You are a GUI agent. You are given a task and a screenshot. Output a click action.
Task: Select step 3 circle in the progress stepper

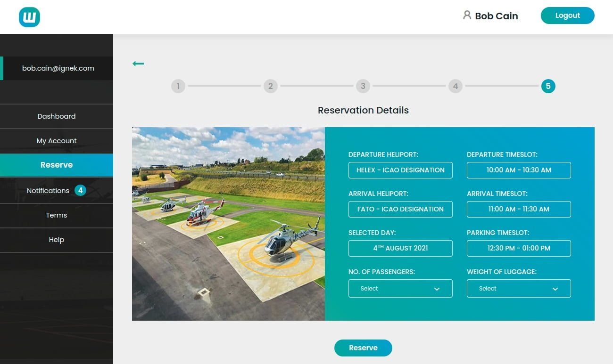363,86
